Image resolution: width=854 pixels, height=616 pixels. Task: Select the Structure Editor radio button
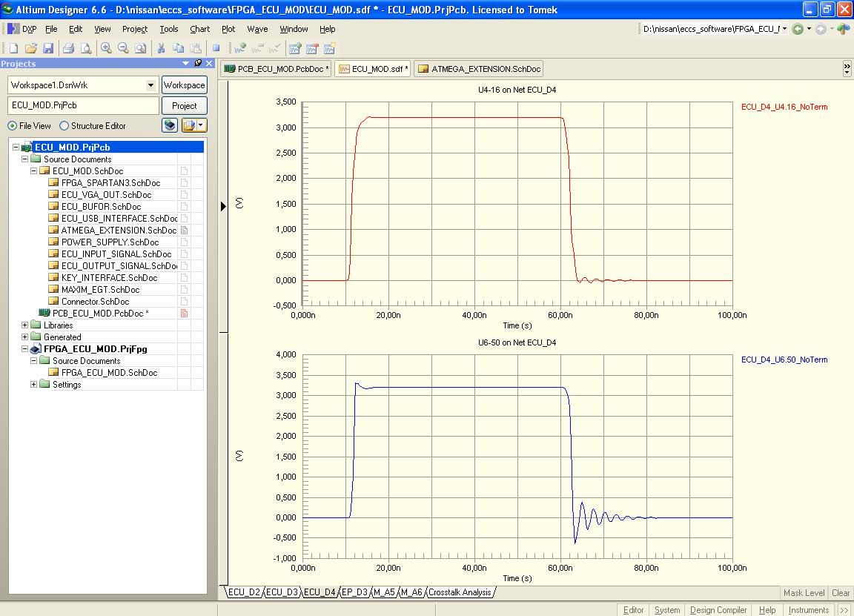pyautogui.click(x=64, y=126)
